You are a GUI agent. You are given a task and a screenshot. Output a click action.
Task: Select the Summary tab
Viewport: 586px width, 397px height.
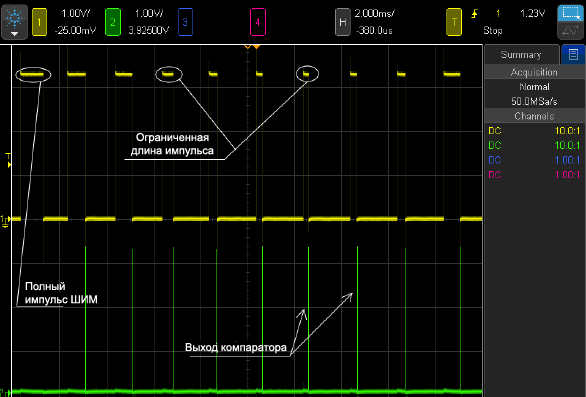tap(521, 55)
